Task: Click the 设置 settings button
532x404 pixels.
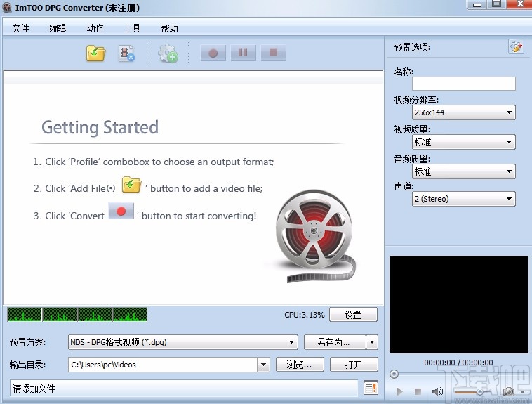Action: point(353,315)
